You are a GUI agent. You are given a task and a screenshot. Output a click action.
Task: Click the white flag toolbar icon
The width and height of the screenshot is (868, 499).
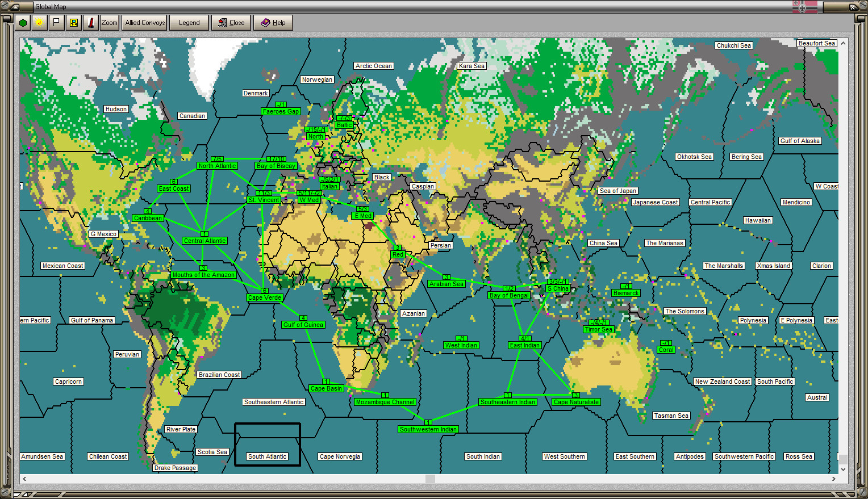coord(56,23)
